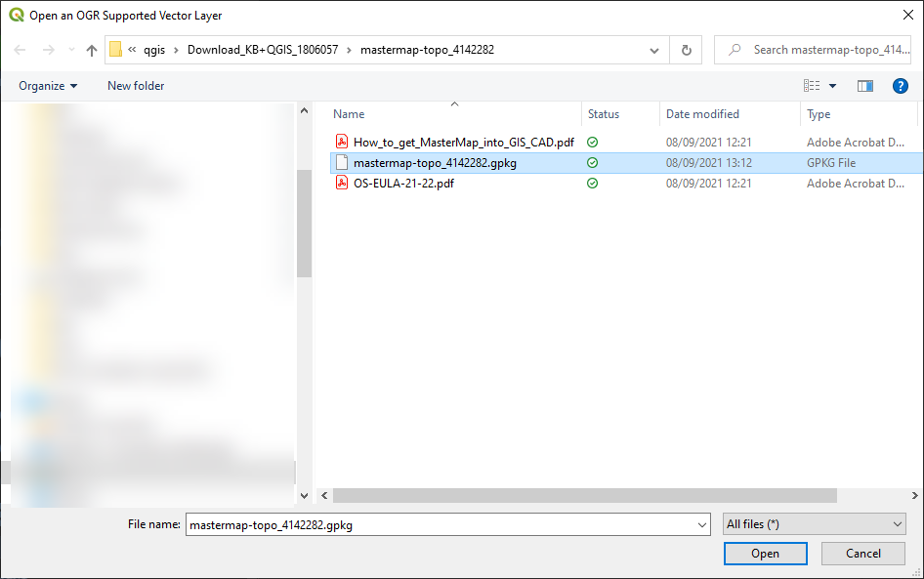
Task: Refresh the current folder view
Action: coord(686,50)
